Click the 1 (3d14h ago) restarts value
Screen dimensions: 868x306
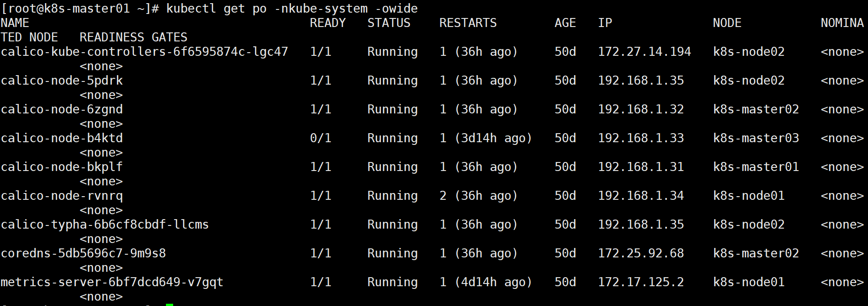click(x=486, y=138)
